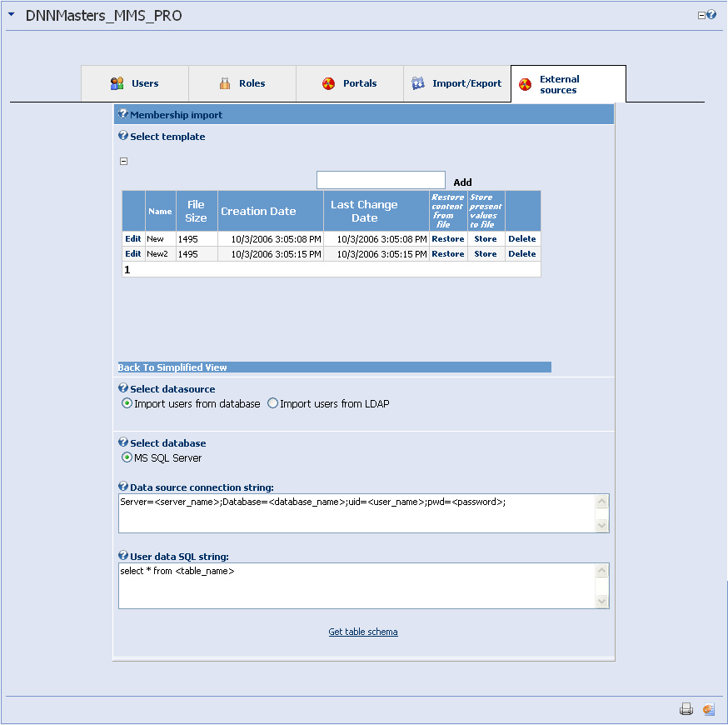Open help for Membership import

pyautogui.click(x=122, y=114)
